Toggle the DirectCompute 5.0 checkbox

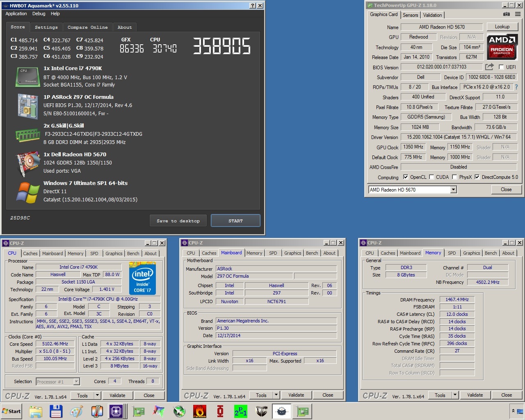[477, 177]
